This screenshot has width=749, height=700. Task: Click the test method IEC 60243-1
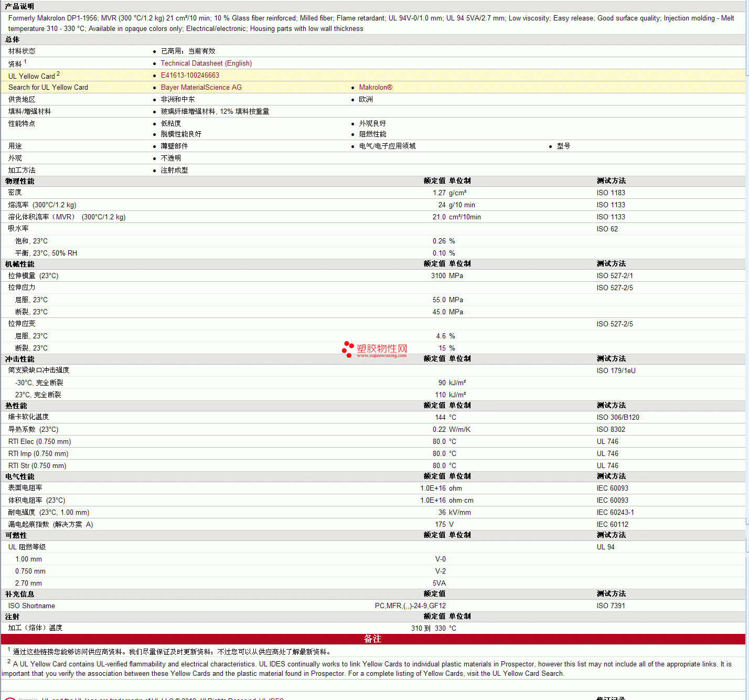(x=615, y=513)
